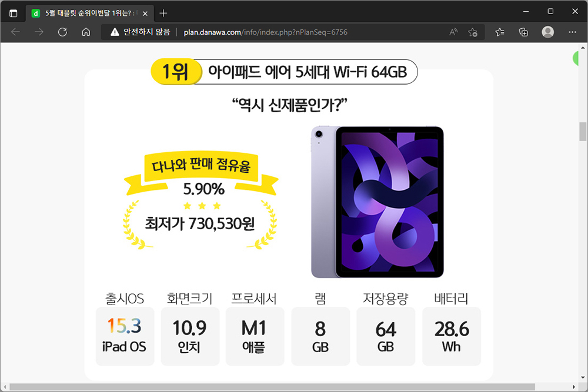Open Settings and more ellipsis menu
588x392 pixels.
click(572, 32)
